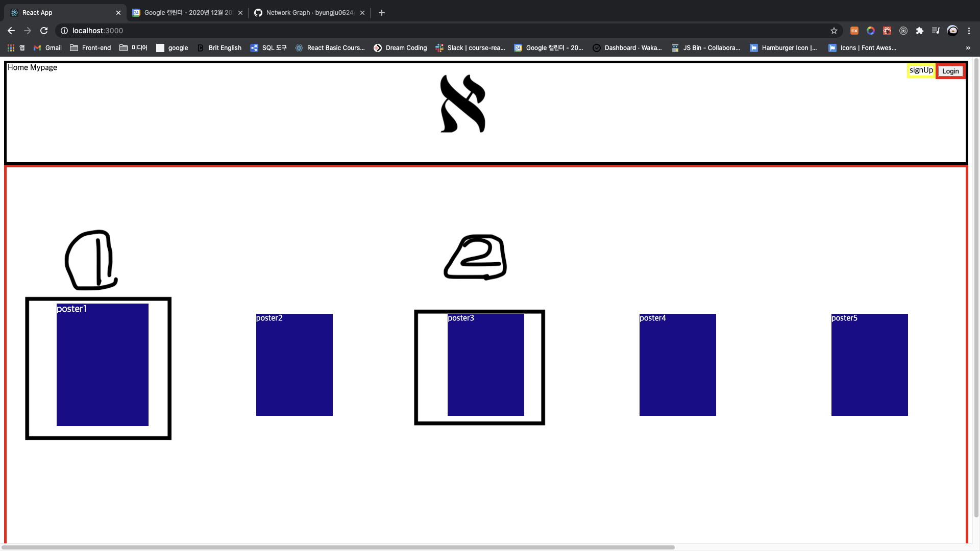
Task: Bookmark this page with star icon
Action: (834, 31)
